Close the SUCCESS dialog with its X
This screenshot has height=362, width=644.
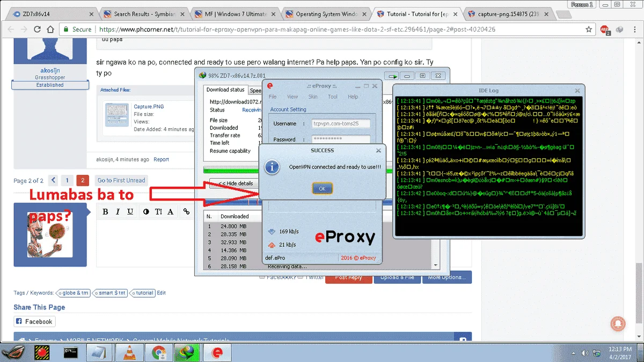click(378, 151)
